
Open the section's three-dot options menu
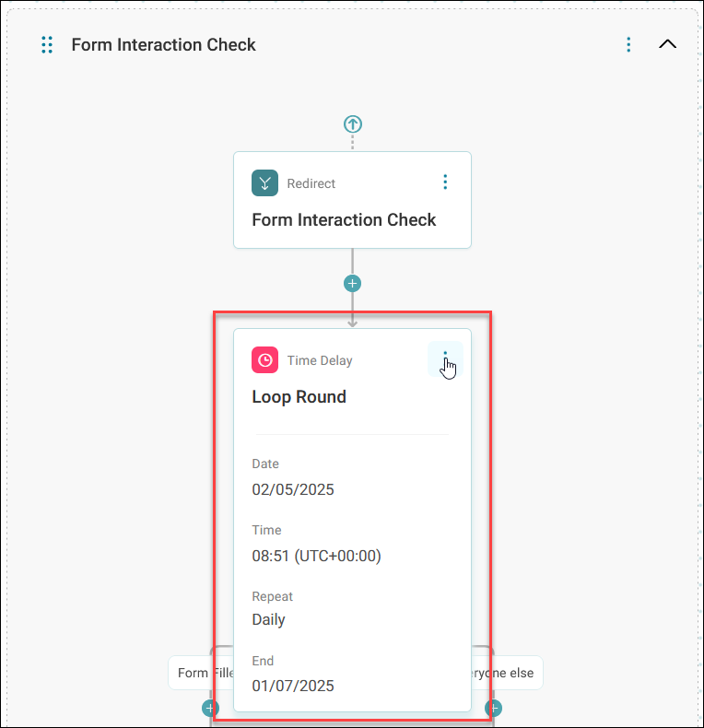[628, 45]
